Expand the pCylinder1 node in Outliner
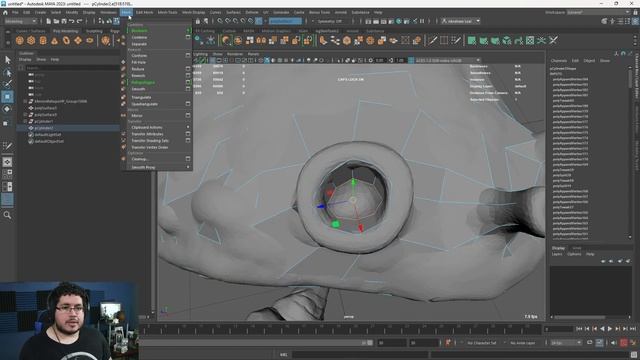Screen dimensions: 640x360 coord(26,121)
